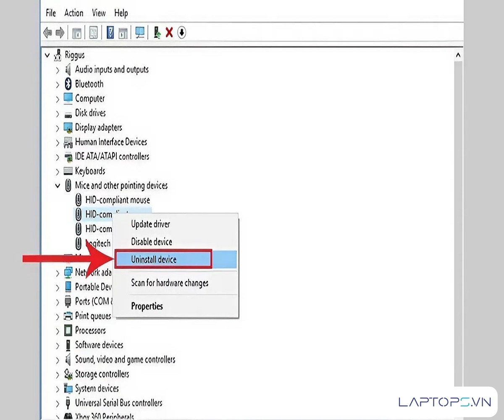Collapse Mice and other pointing devices
Screen dimensions: 504x420
58,186
